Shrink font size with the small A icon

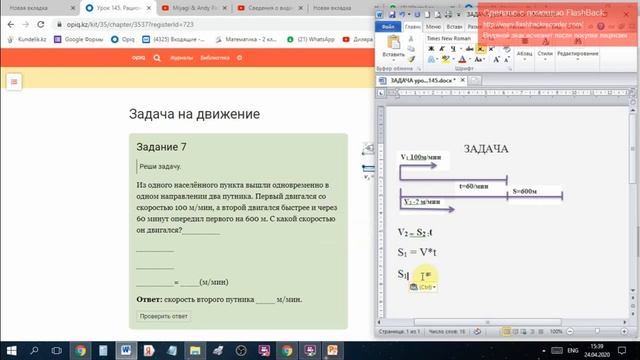click(x=506, y=60)
